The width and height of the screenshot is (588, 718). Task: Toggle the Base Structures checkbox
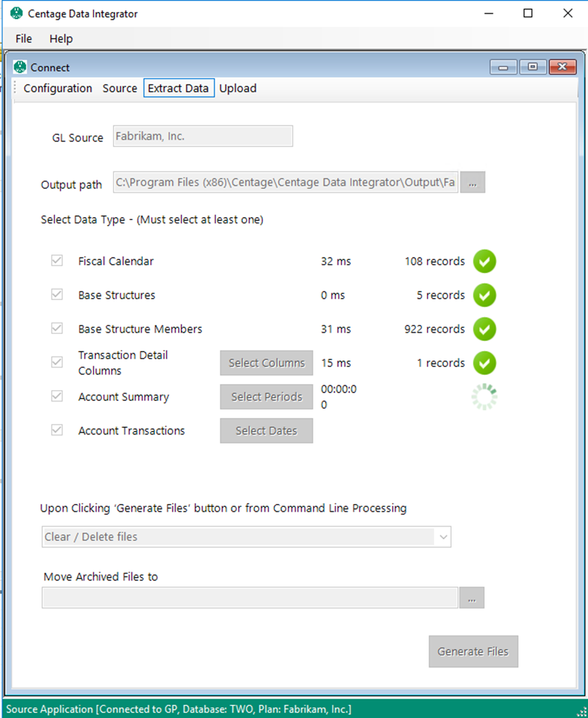[57, 294]
